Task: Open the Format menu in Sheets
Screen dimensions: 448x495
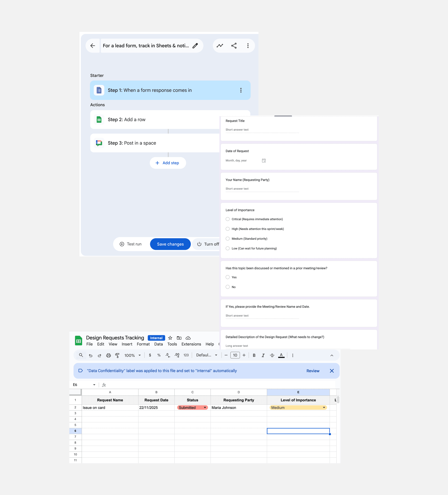Action: [143, 344]
